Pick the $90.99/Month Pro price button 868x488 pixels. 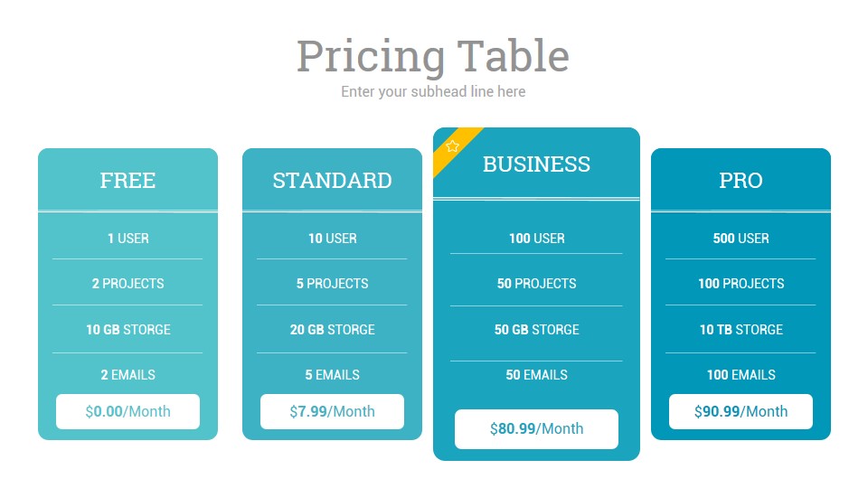[741, 412]
